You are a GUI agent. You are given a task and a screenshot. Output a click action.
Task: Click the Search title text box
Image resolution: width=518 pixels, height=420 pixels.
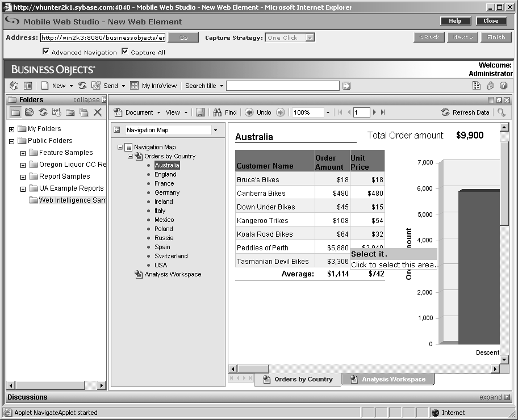(283, 86)
